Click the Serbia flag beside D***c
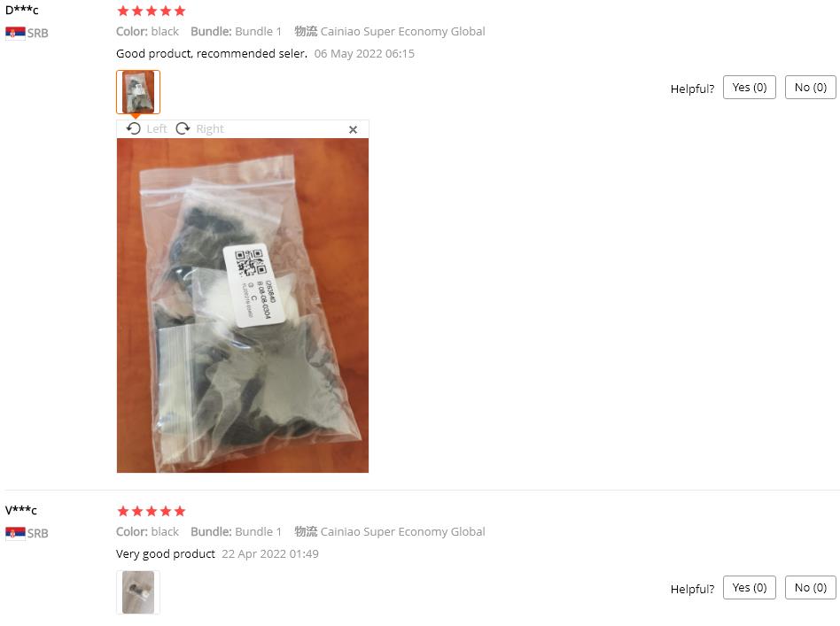This screenshot has height=626, width=840. (15, 33)
